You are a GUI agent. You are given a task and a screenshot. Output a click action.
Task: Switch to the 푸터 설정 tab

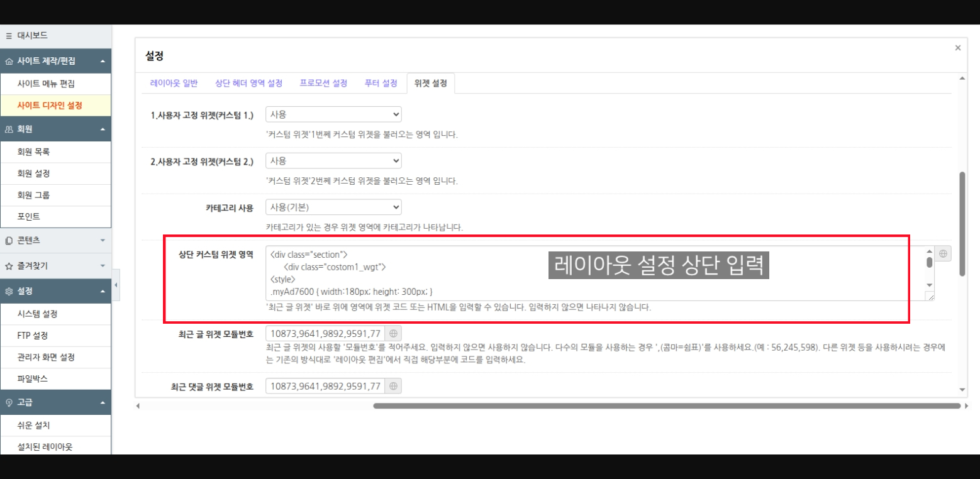click(x=379, y=82)
